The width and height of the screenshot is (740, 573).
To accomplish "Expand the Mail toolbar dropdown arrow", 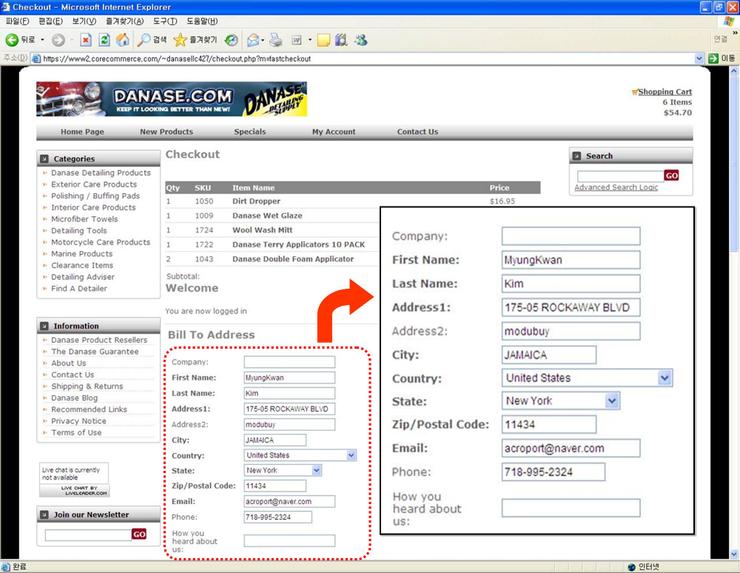I will click(x=262, y=40).
